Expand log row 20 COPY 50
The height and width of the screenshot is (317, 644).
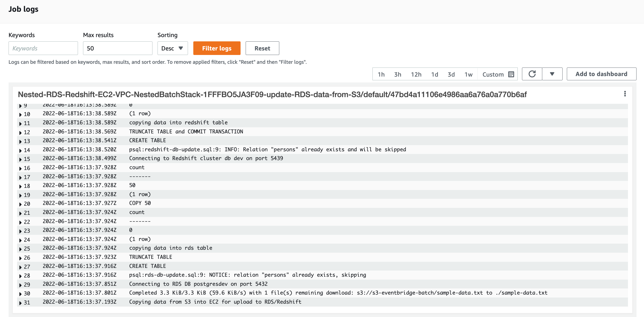tap(21, 204)
